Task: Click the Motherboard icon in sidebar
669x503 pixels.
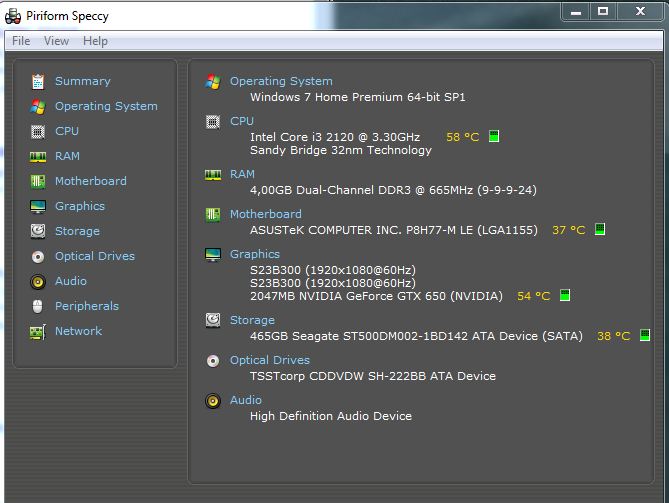Action: click(x=38, y=181)
